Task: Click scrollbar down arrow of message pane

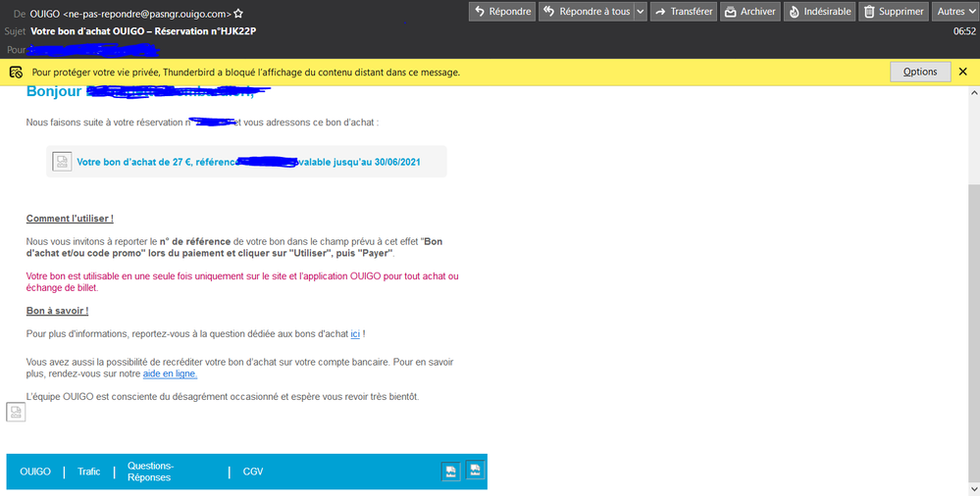Action: click(974, 489)
